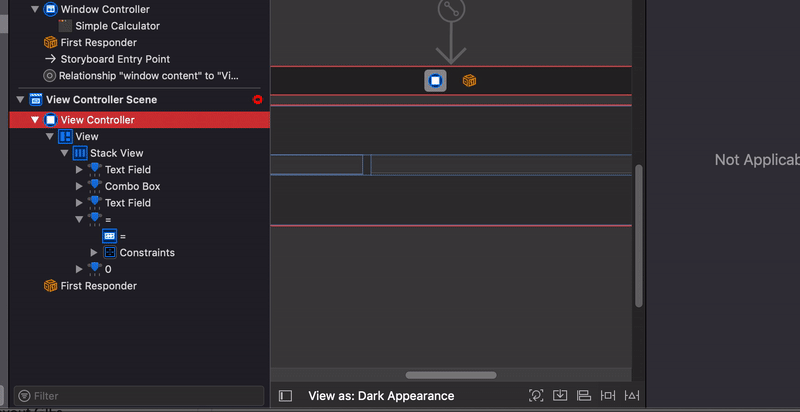Collapse the View Controller Scene section
800x412 pixels.
(x=20, y=99)
